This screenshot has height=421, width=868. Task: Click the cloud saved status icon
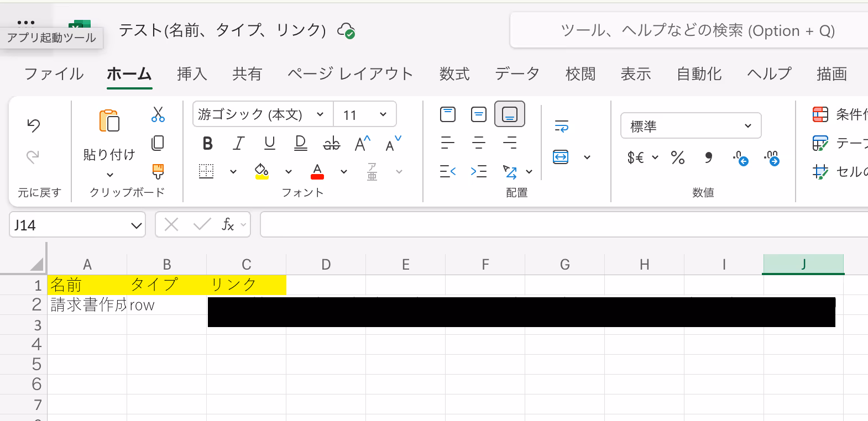pyautogui.click(x=346, y=30)
